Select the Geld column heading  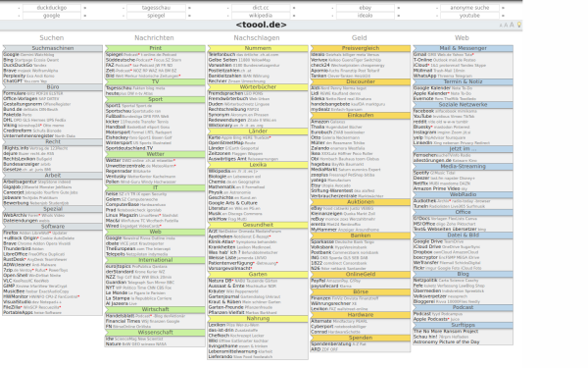pos(360,37)
